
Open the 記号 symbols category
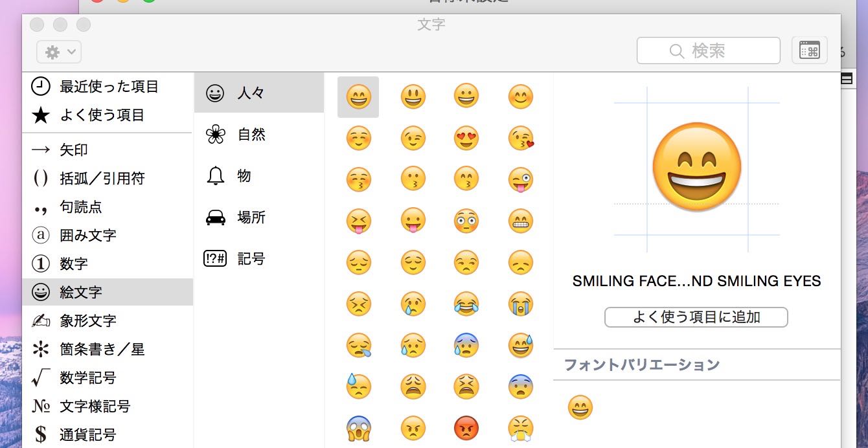pos(259,259)
